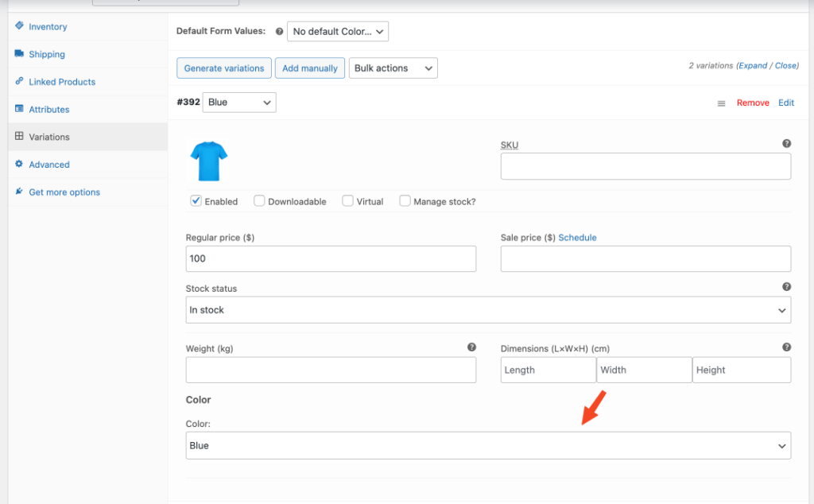Click the Dimensions help icon
814x504 pixels.
pyautogui.click(x=787, y=347)
